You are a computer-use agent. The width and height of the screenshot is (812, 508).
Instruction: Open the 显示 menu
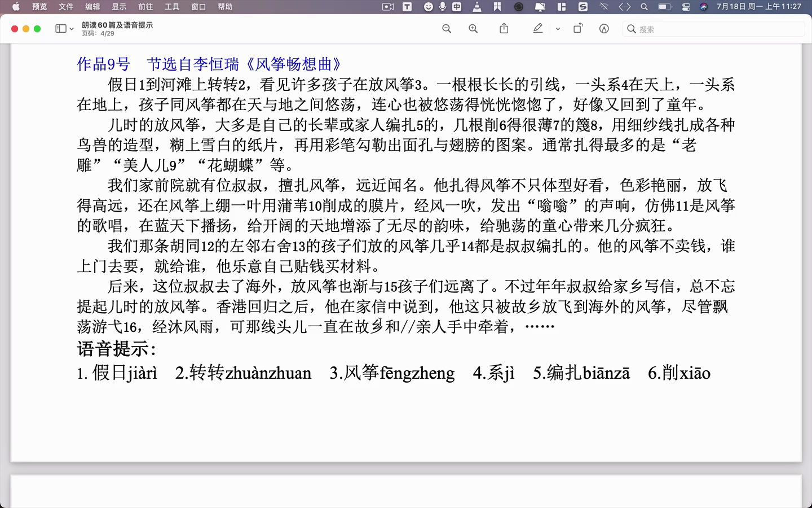[x=119, y=7]
